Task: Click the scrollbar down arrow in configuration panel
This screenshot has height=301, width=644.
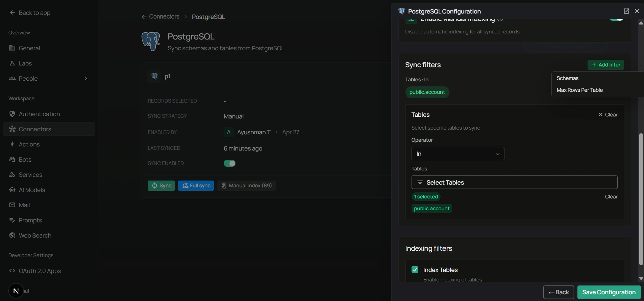Action: point(641,278)
